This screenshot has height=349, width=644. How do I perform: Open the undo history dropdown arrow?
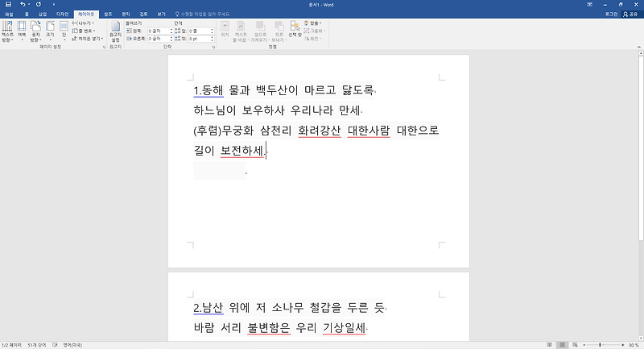point(29,4)
